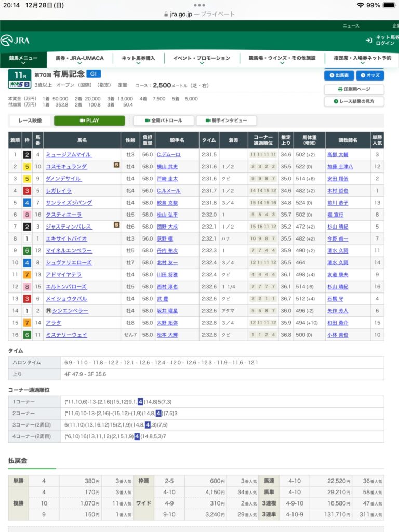The image size is (399, 532).
Task: Tap the GI grade badge
Action: click(x=94, y=74)
